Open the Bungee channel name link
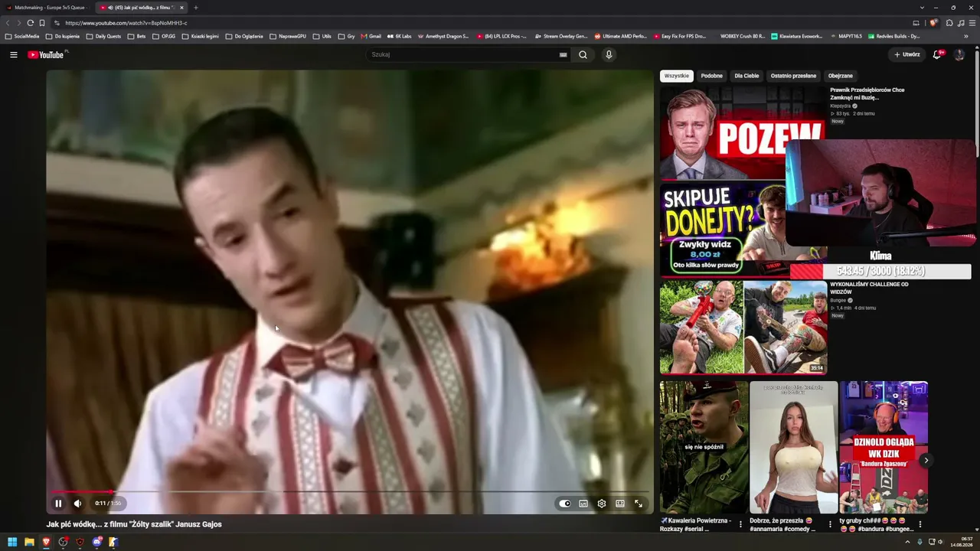 838,300
